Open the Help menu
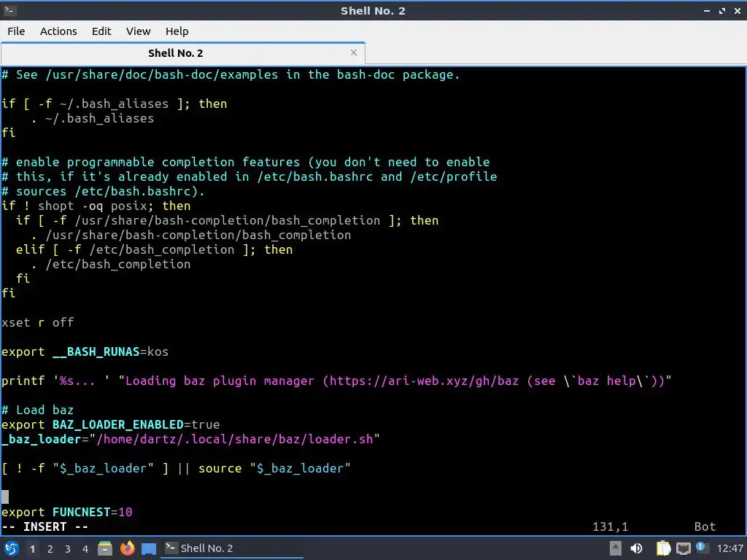This screenshot has width=747, height=560. 177,31
